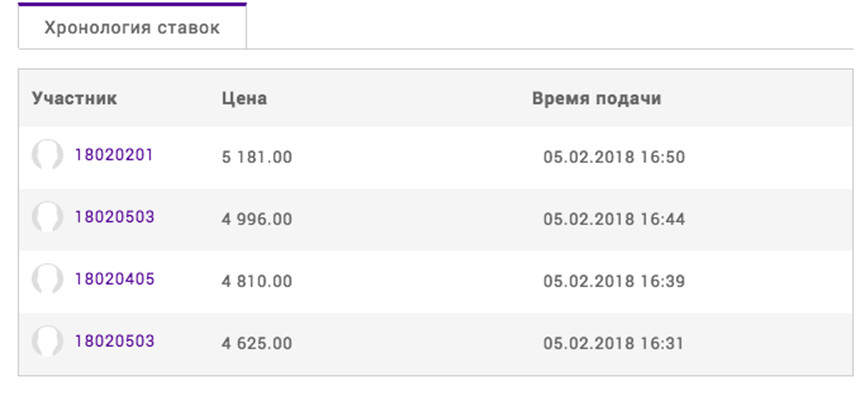Click the timestamp 05.02.2018 16:50

click(614, 157)
